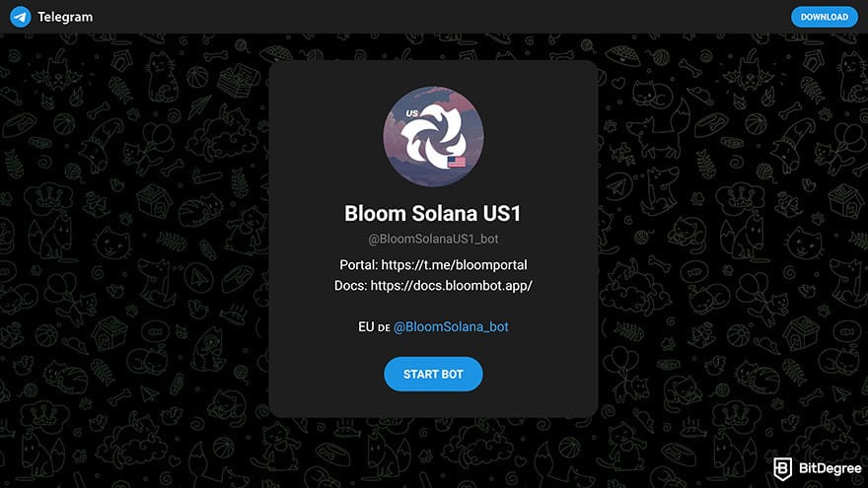Click the empty dark header bar

(443, 17)
